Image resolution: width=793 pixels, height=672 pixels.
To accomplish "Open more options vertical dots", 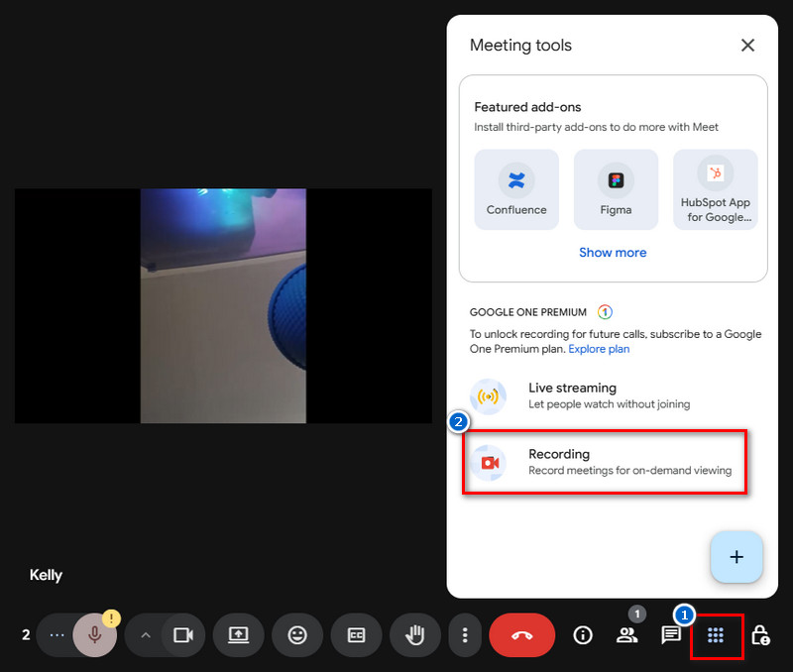I will point(465,635).
